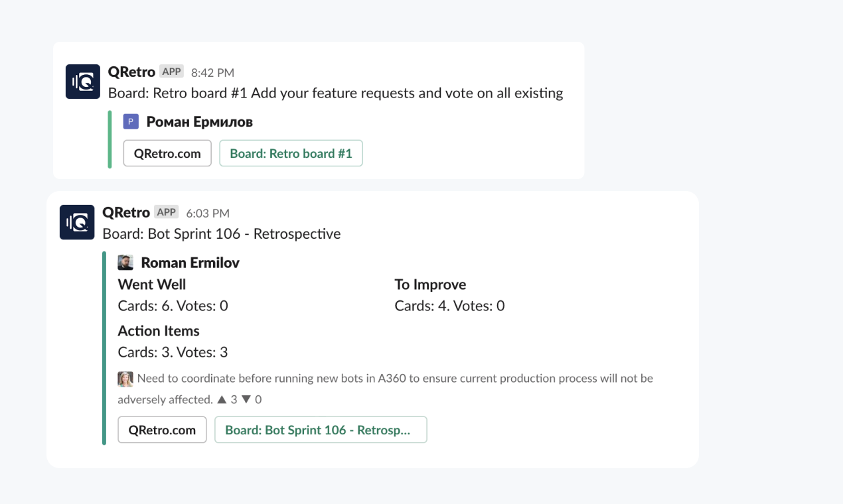Viewport: 843px width, 504px height.
Task: Click the 8:42 PM timestamp
Action: click(x=212, y=72)
